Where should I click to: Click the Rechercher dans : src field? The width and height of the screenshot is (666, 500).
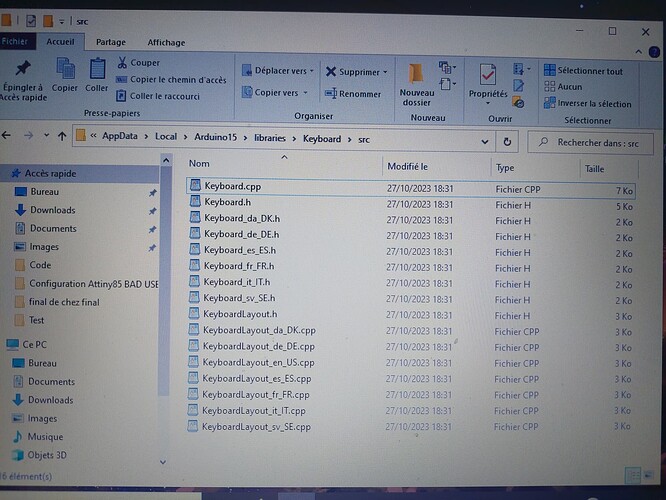coord(590,143)
